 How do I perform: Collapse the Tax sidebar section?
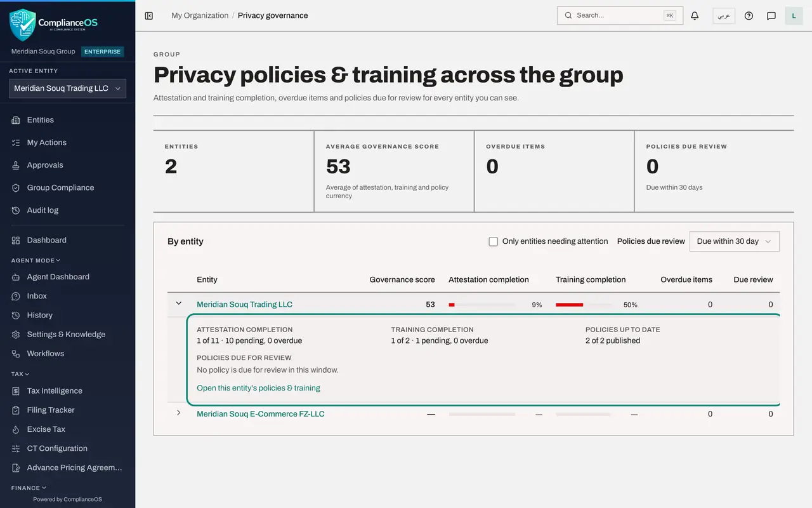pos(20,374)
